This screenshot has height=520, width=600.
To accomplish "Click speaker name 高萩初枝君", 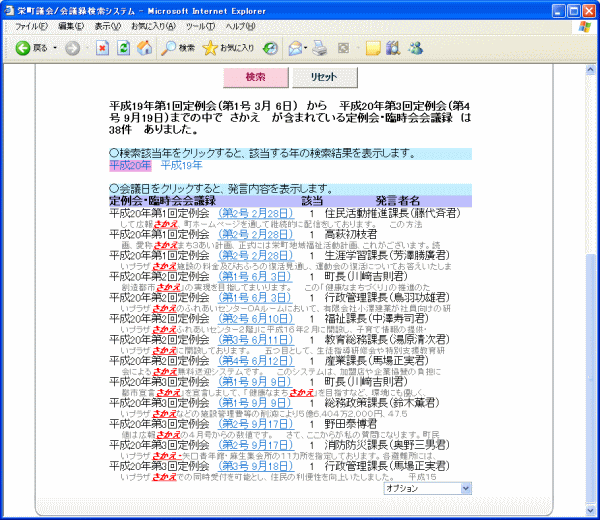I will pos(351,235).
